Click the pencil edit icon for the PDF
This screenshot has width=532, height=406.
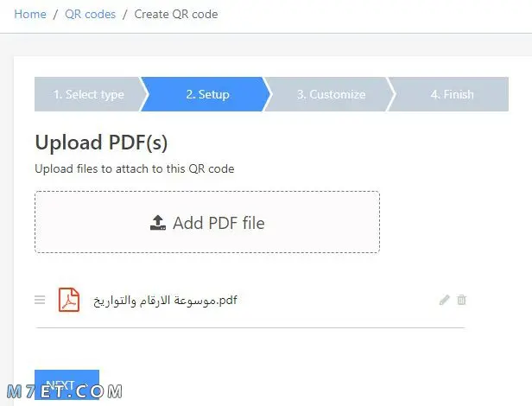click(x=444, y=300)
